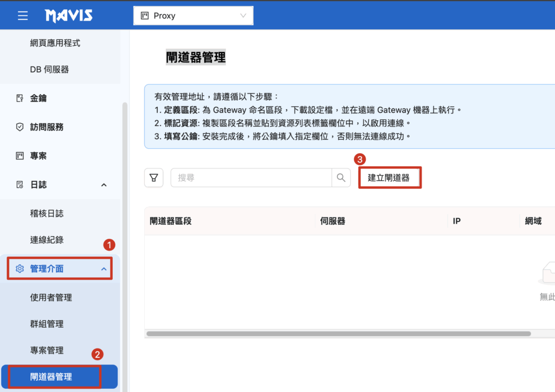Collapse the 日誌 section chevron
The width and height of the screenshot is (555, 392).
104,185
